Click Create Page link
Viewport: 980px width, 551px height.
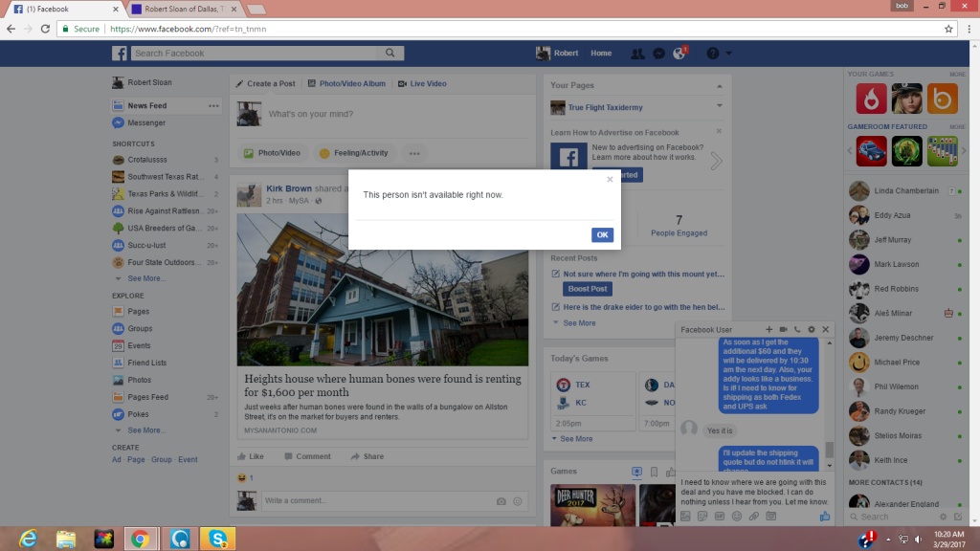click(136, 460)
